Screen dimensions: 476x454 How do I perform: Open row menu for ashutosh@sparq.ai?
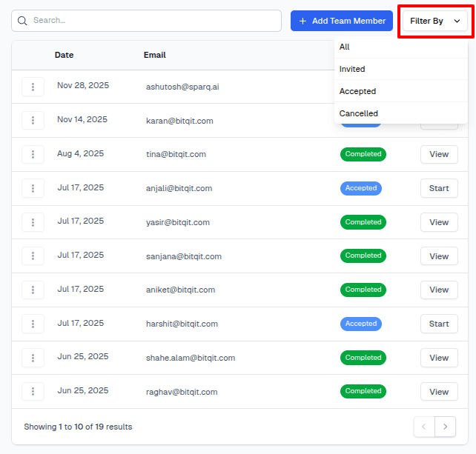pyautogui.click(x=33, y=87)
